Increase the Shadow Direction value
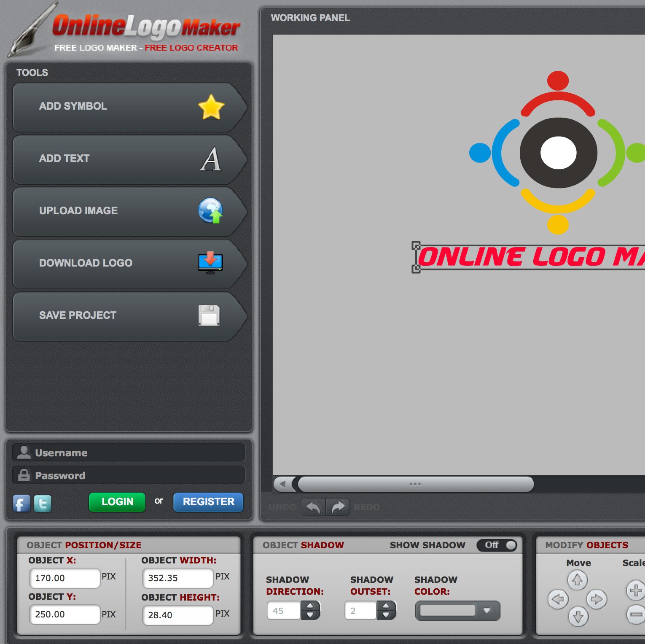Image resolution: width=645 pixels, height=644 pixels. [310, 606]
